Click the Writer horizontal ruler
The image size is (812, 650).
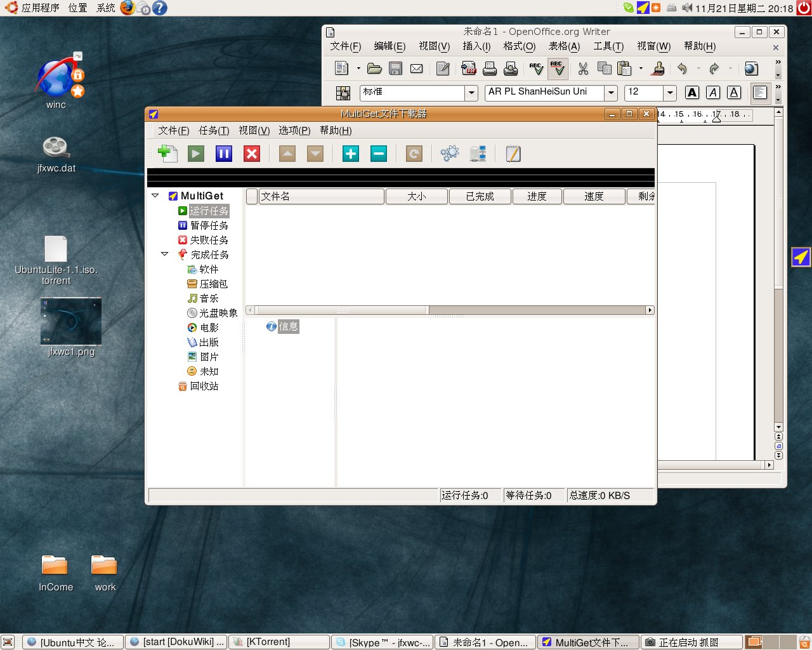click(705, 115)
